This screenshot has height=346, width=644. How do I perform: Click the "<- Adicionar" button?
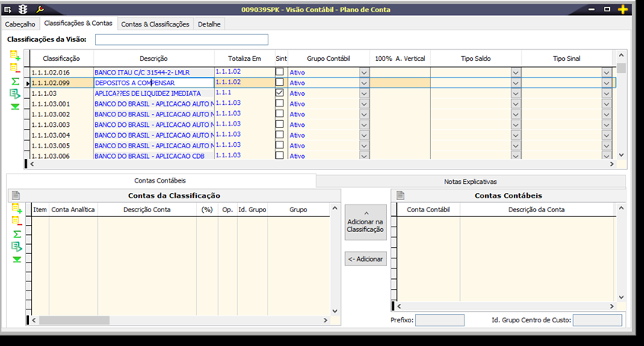pos(366,259)
